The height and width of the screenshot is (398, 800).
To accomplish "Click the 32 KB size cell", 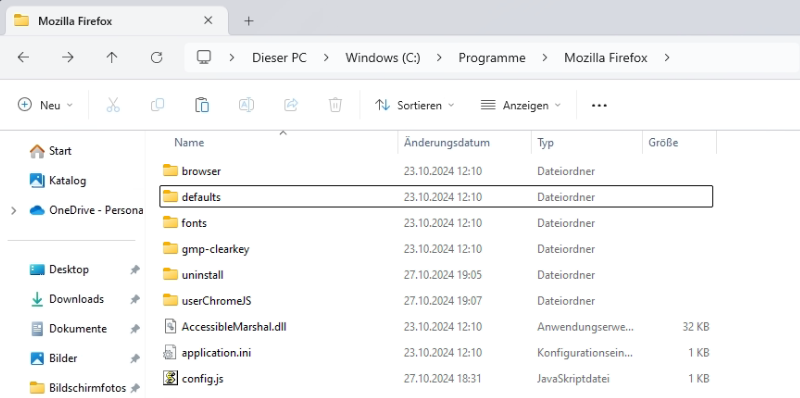I will (x=696, y=327).
